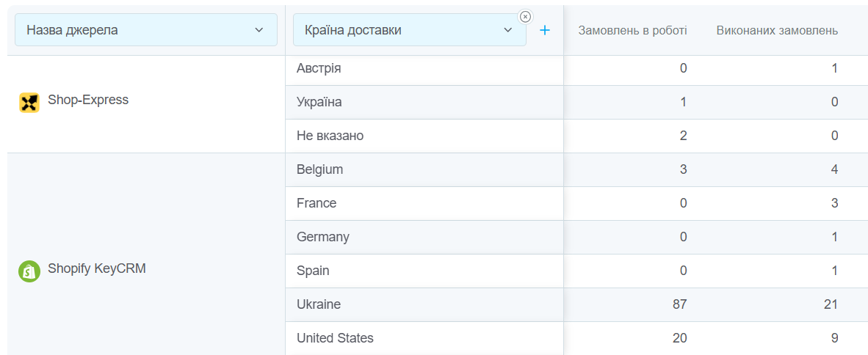
Task: Click the Україна country row
Action: [319, 102]
